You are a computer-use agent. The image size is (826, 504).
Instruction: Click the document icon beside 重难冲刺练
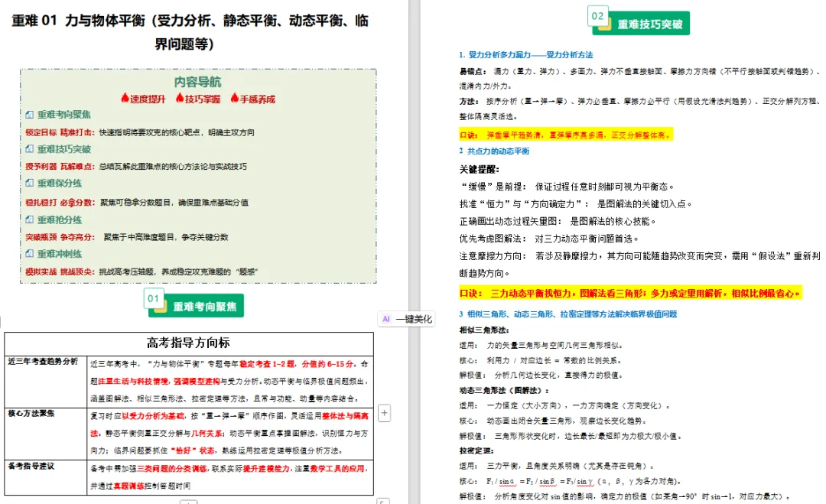tap(30, 253)
